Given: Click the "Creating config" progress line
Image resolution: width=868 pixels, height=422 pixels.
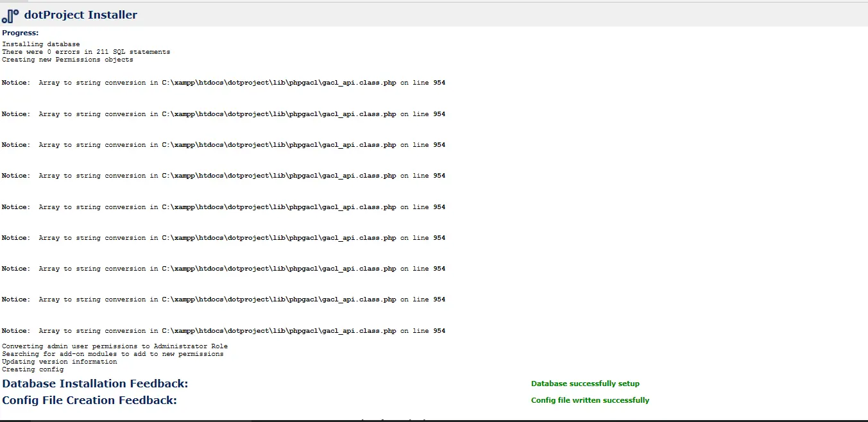Looking at the screenshot, I should tap(33, 369).
